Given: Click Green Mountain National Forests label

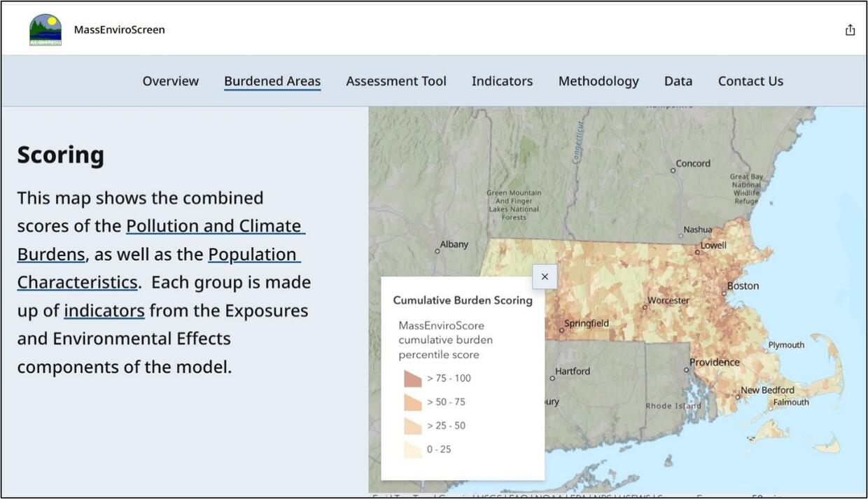Looking at the screenshot, I should coord(514,205).
